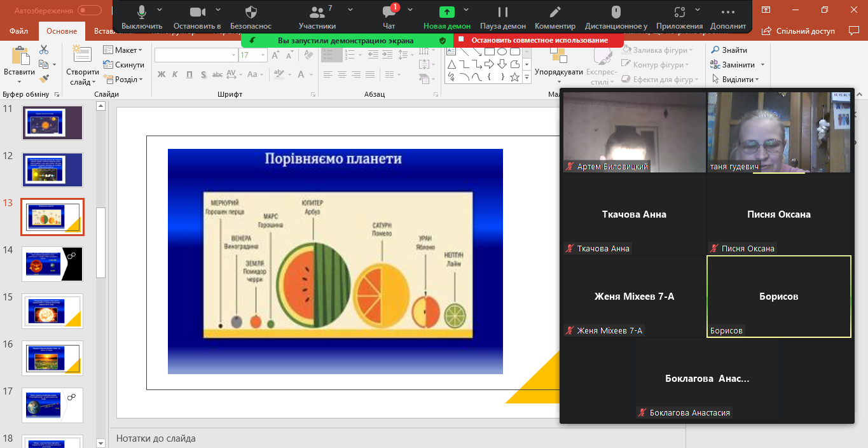This screenshot has height=448, width=868.
Task: Select slide 14 thumbnail in the panel
Action: (52, 263)
